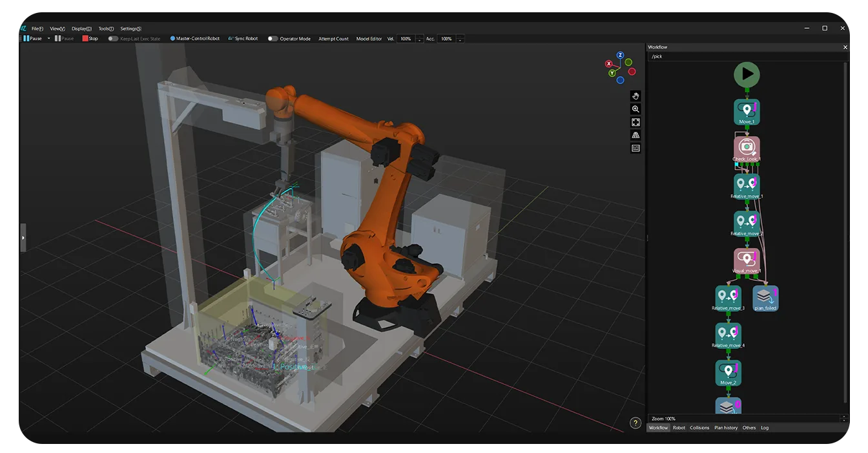Screen dimensions: 868x453
Task: Select the Check_Look_1 workflow node
Action: 747,149
